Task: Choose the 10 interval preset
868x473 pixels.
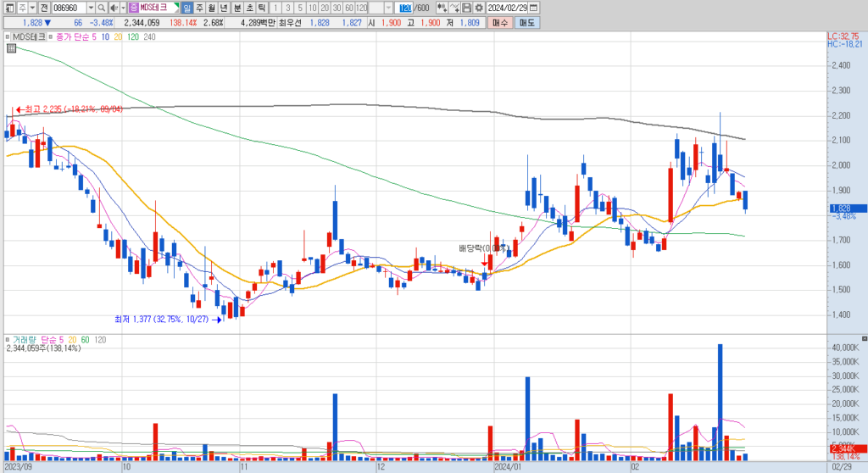Action: click(312, 8)
